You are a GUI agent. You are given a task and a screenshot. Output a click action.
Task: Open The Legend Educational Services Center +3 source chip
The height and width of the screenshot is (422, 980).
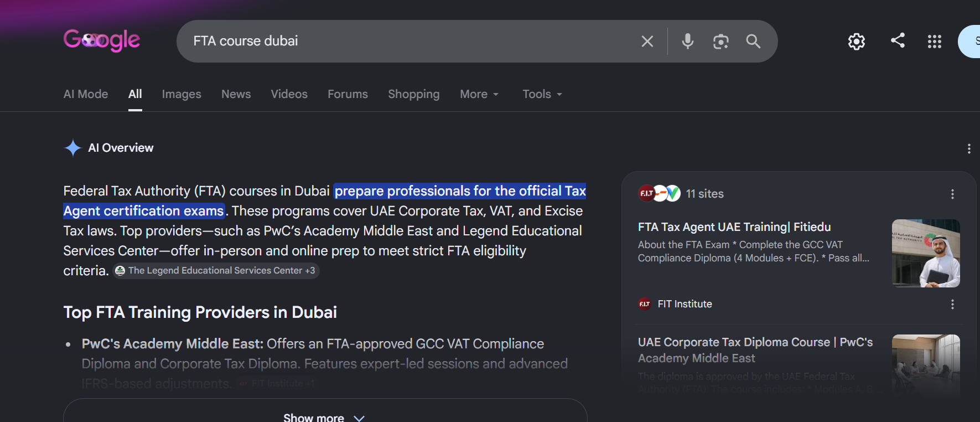[216, 270]
